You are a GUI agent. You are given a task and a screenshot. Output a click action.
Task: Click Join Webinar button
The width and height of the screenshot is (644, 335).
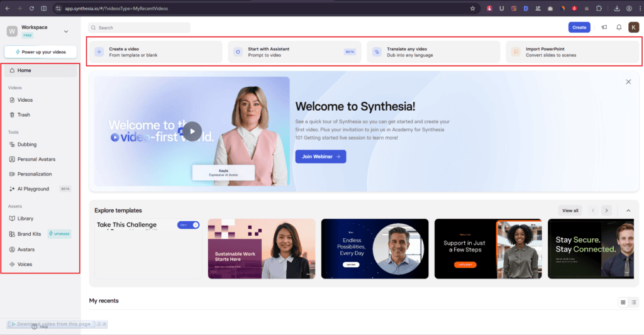pos(321,157)
